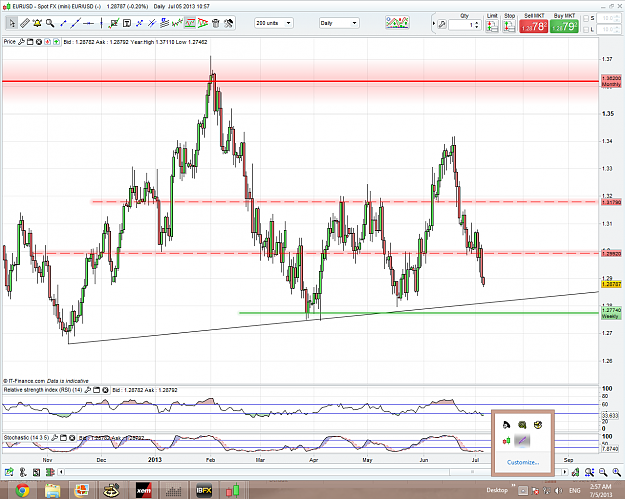Click the trash bin delete tool

tap(216, 24)
